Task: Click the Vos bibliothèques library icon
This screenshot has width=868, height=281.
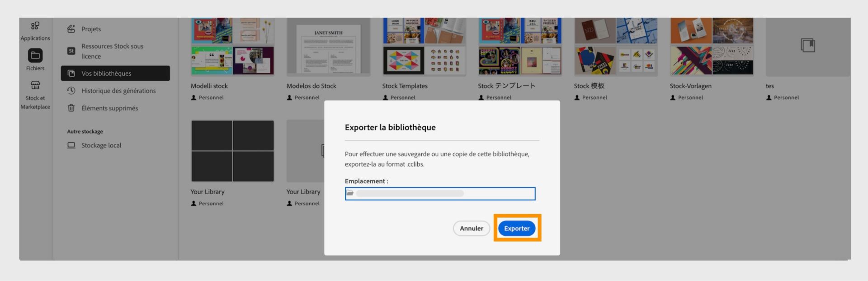Action: 71,73
